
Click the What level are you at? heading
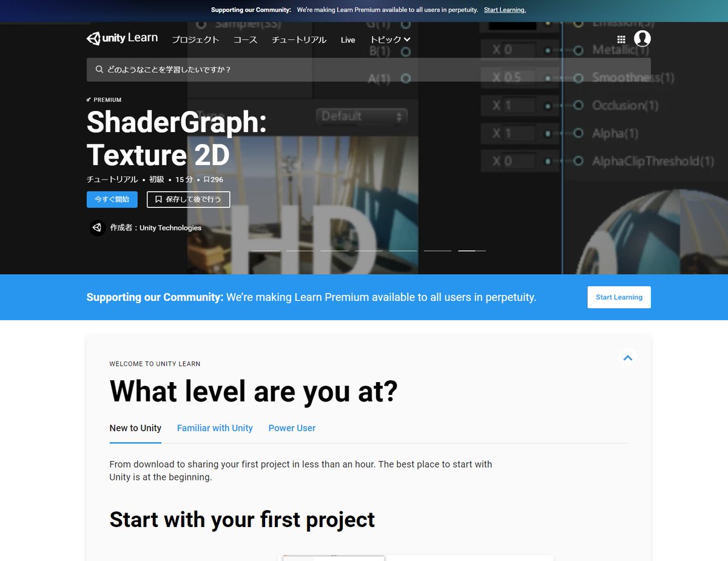tap(254, 391)
